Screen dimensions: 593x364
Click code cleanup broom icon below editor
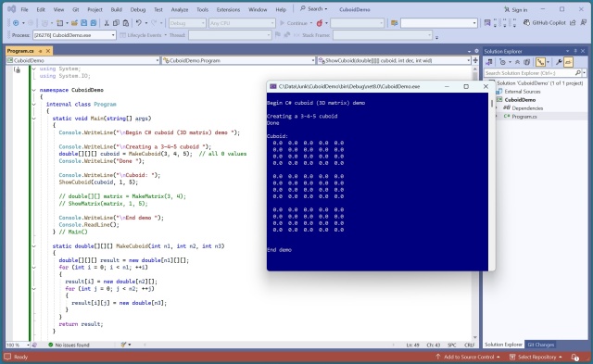pos(123,345)
